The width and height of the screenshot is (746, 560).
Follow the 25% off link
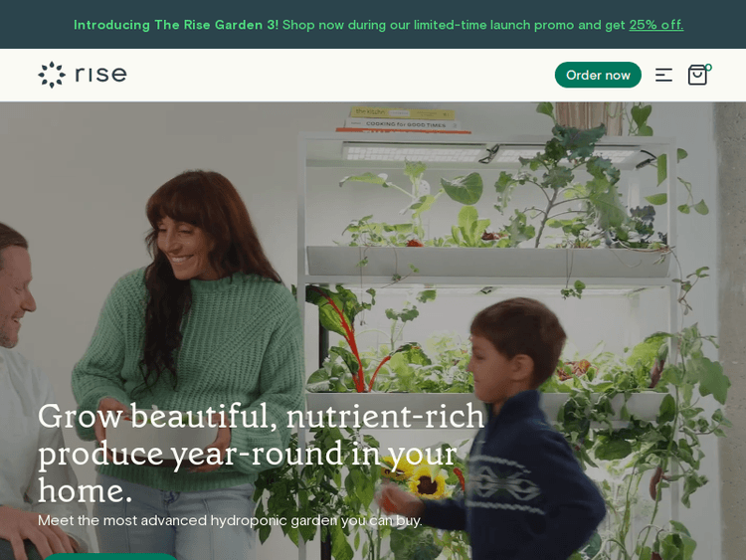coord(656,25)
